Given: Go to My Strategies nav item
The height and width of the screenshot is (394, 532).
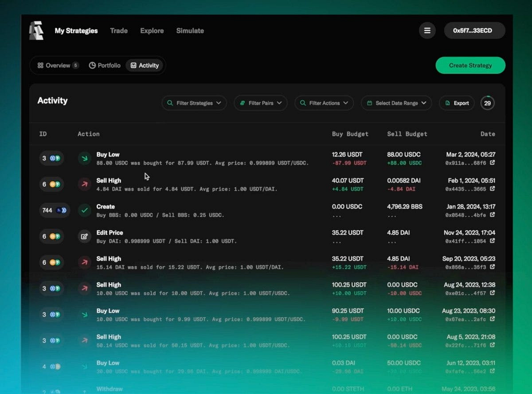Looking at the screenshot, I should pyautogui.click(x=76, y=31).
